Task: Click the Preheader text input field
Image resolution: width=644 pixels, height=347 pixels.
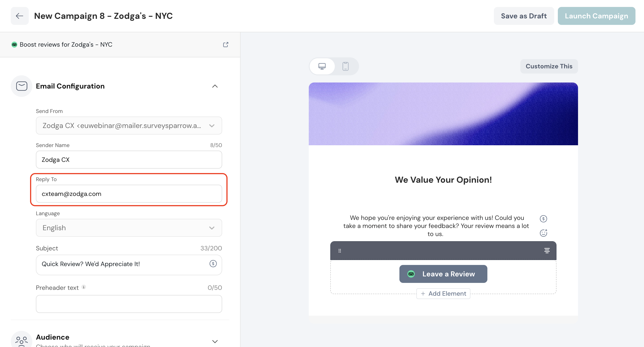Action: click(129, 304)
